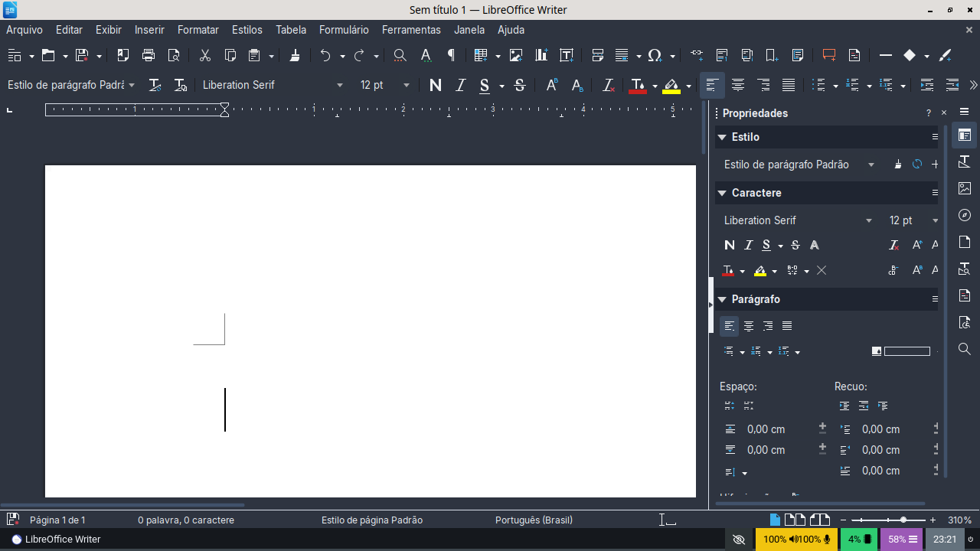Toggle bold formatting in main toolbar
The height and width of the screenshot is (551, 980).
(x=436, y=85)
